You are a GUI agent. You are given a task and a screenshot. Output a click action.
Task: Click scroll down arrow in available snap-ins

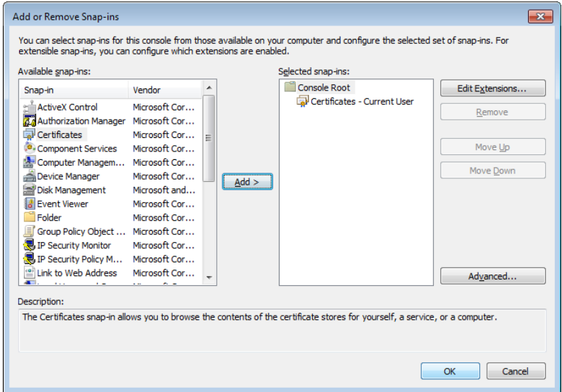coord(209,277)
